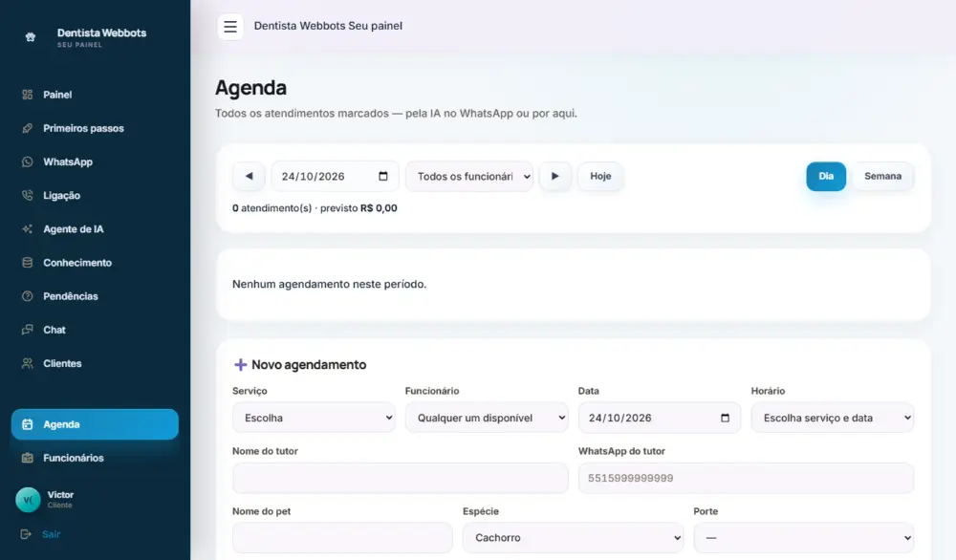Click the Painel grid icon in sidebar
The height and width of the screenshot is (560, 956).
tap(28, 95)
